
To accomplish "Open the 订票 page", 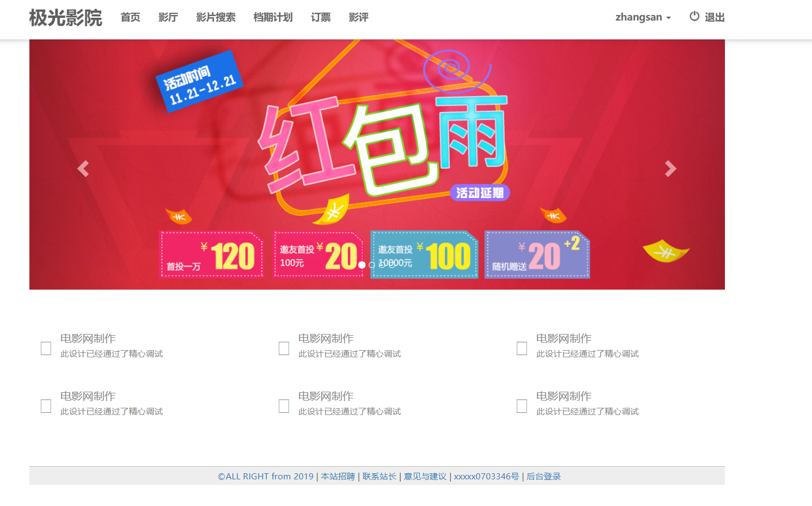I will (x=321, y=17).
